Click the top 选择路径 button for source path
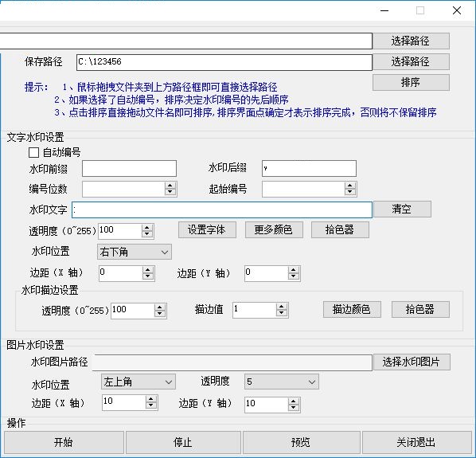Viewport: 476px width, 458px height. 411,41
